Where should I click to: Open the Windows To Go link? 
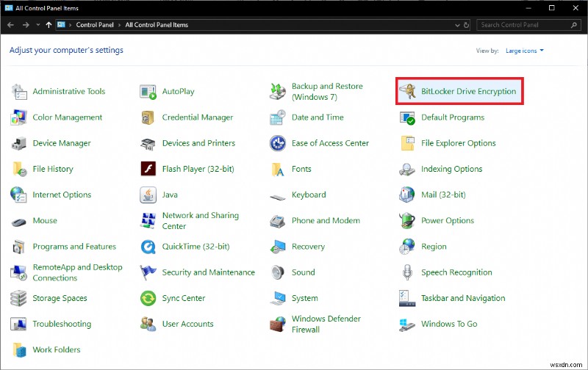[449, 324]
